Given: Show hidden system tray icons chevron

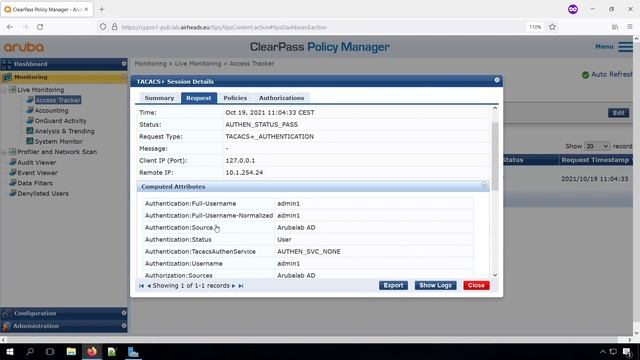Looking at the screenshot, I should click(602, 351).
